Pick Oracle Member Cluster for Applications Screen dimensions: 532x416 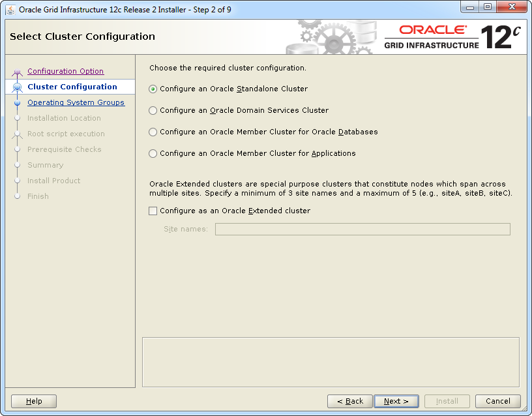click(153, 154)
